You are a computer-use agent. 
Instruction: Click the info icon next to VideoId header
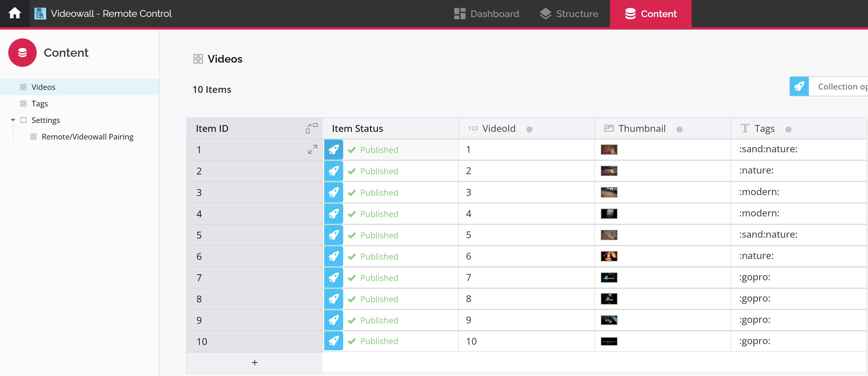pos(529,129)
